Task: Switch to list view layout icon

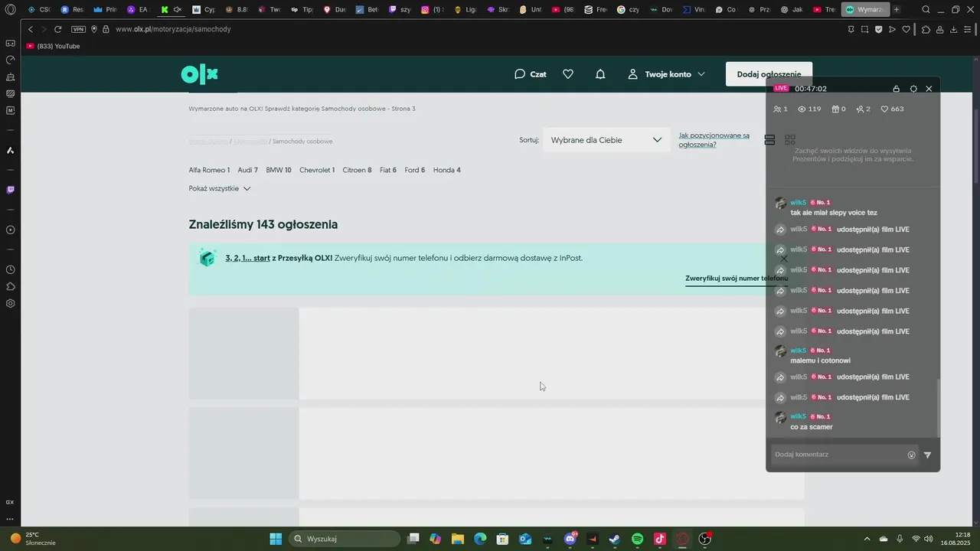Action: click(x=770, y=140)
